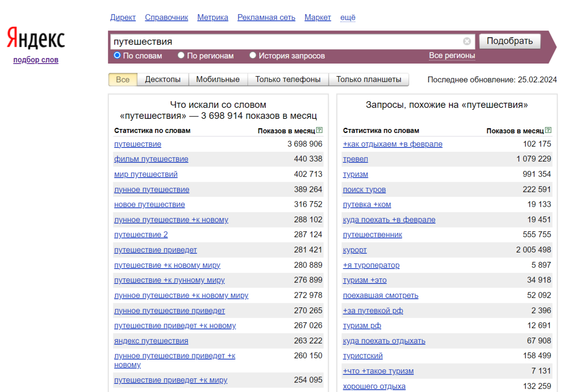Open the keyword "мир путешествий"
The height and width of the screenshot is (392, 566).
click(146, 174)
